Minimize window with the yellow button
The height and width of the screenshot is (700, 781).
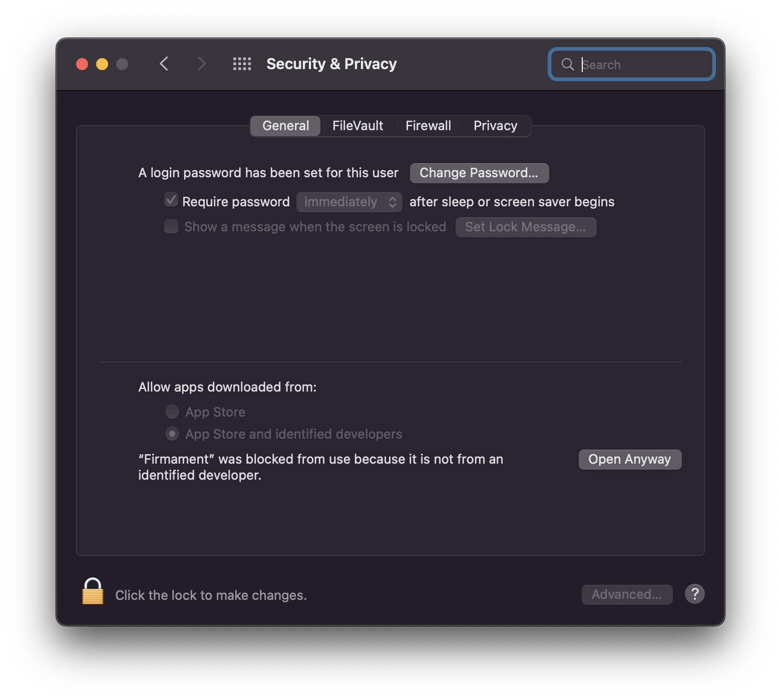(x=102, y=64)
